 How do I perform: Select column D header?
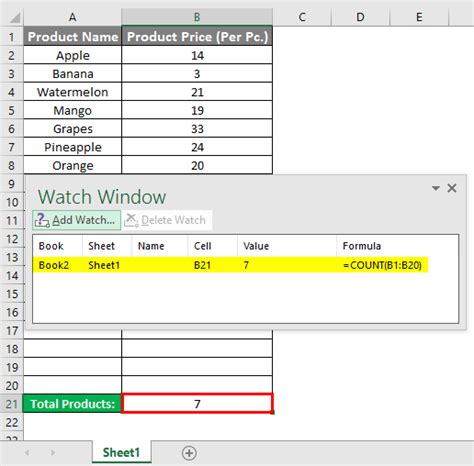360,17
